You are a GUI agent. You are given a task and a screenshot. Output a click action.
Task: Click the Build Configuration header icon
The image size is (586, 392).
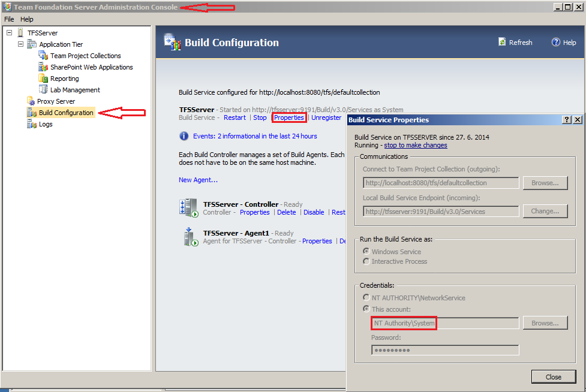tap(172, 42)
